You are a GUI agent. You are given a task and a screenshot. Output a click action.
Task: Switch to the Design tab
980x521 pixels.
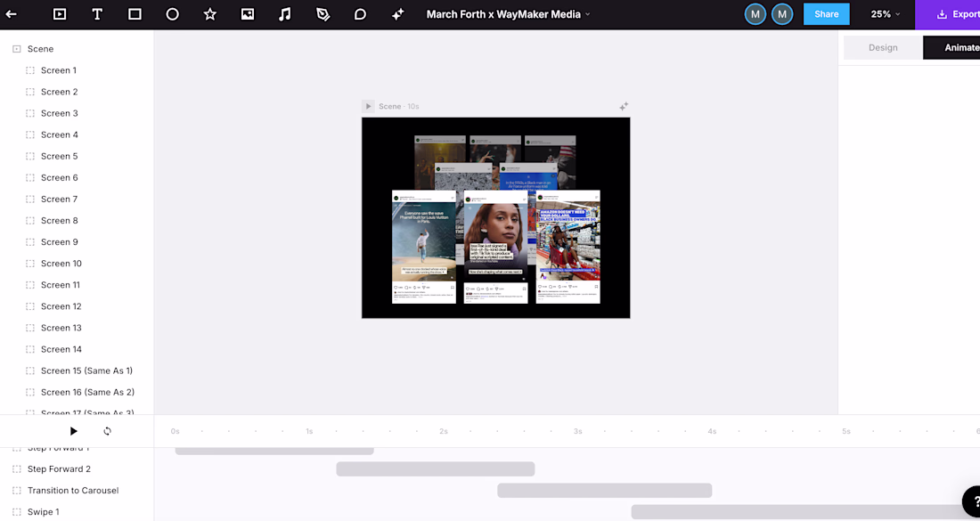click(883, 47)
